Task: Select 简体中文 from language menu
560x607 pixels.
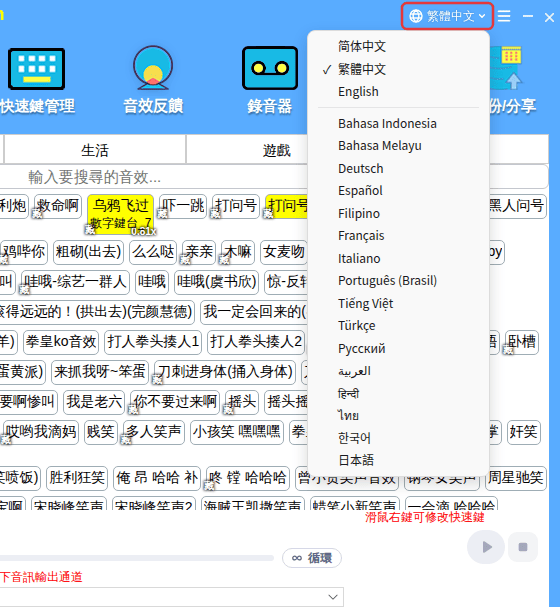Action: (x=362, y=46)
